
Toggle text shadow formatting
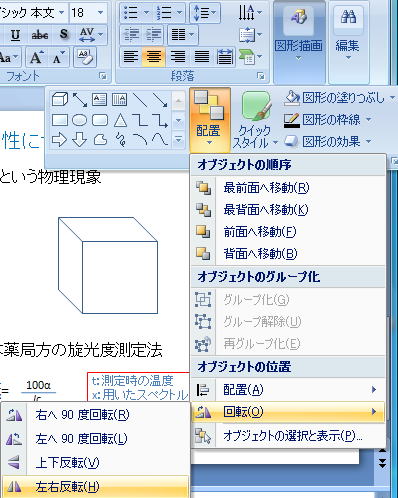coord(63,35)
